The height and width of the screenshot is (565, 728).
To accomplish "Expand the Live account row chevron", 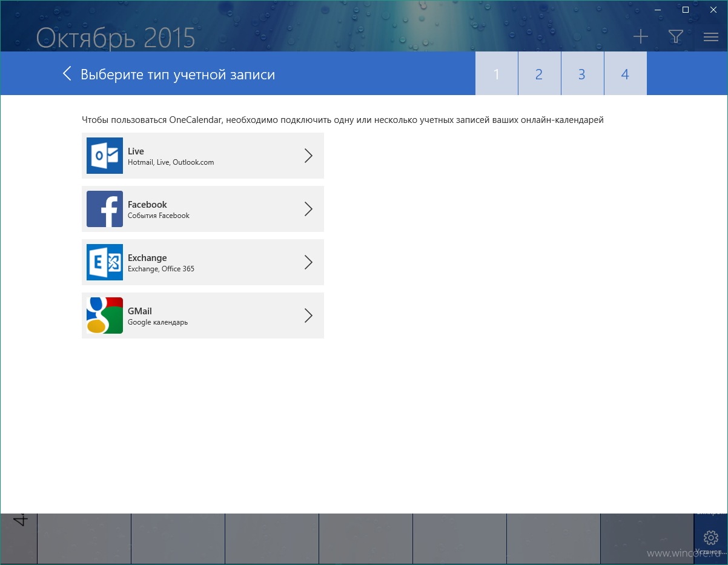I will coord(308,156).
